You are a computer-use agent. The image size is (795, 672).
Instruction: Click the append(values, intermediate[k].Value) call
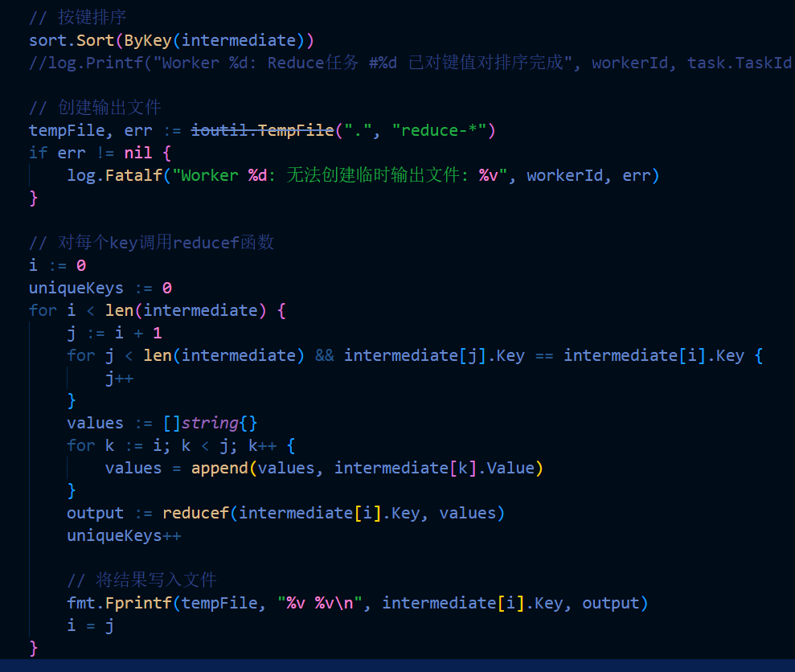pyautogui.click(x=367, y=468)
